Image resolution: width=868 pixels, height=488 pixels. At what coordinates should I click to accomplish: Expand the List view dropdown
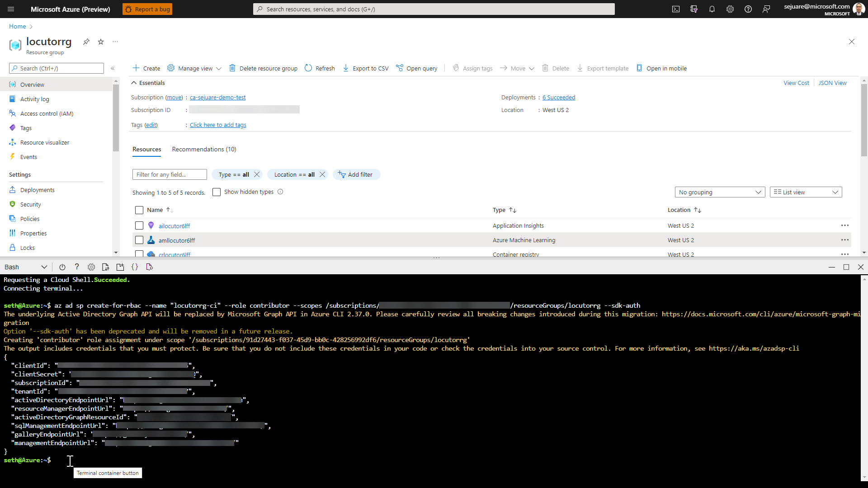coord(806,192)
